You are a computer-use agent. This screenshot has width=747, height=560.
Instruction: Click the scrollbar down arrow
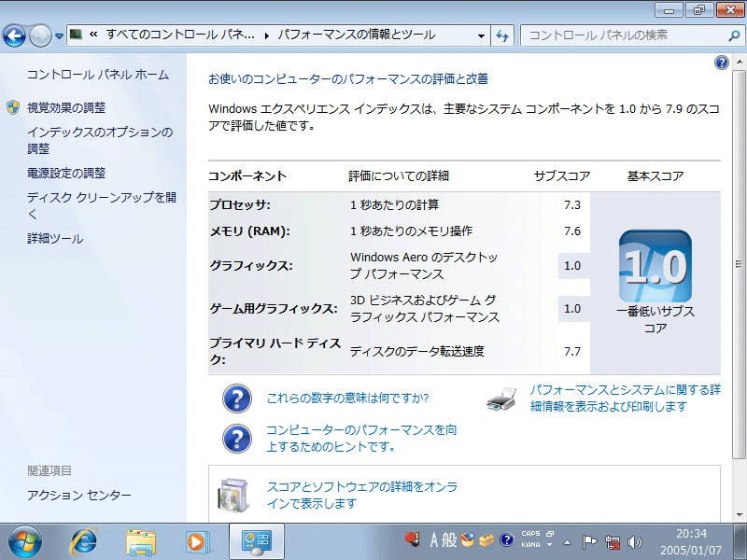tap(740, 515)
